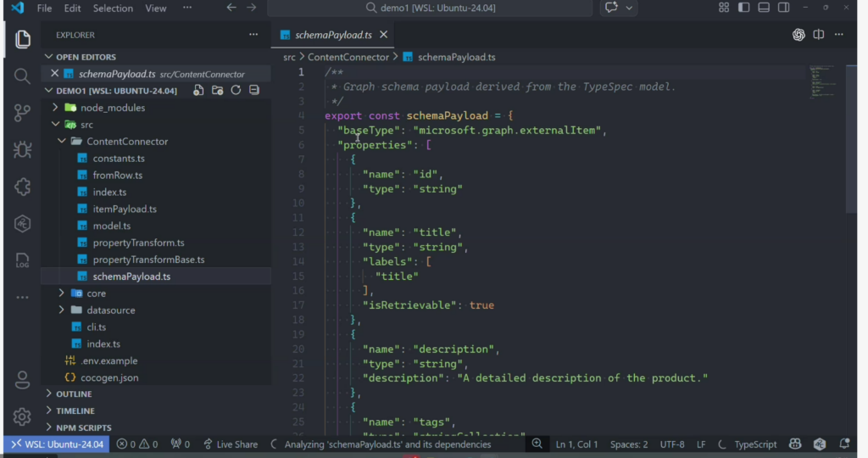Click the WSL: Ubuntu-24.04 remote indicator
The width and height of the screenshot is (868, 458).
58,444
